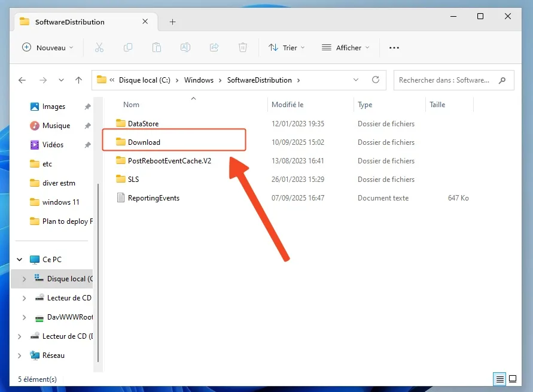Image resolution: width=533 pixels, height=392 pixels.
Task: Select the Couper (cut) icon
Action: (99, 47)
